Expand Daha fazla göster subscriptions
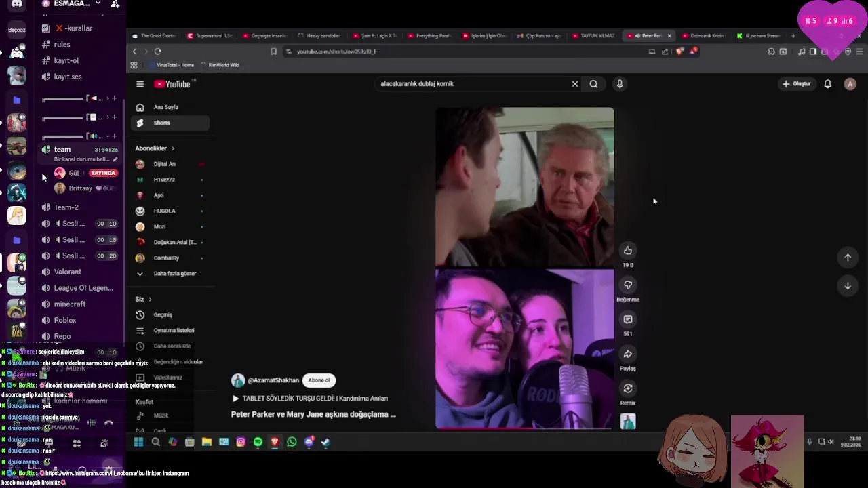 coord(170,274)
